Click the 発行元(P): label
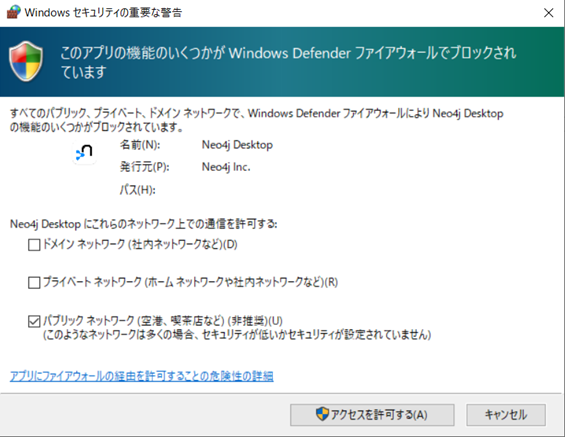This screenshot has width=565, height=437. click(144, 167)
